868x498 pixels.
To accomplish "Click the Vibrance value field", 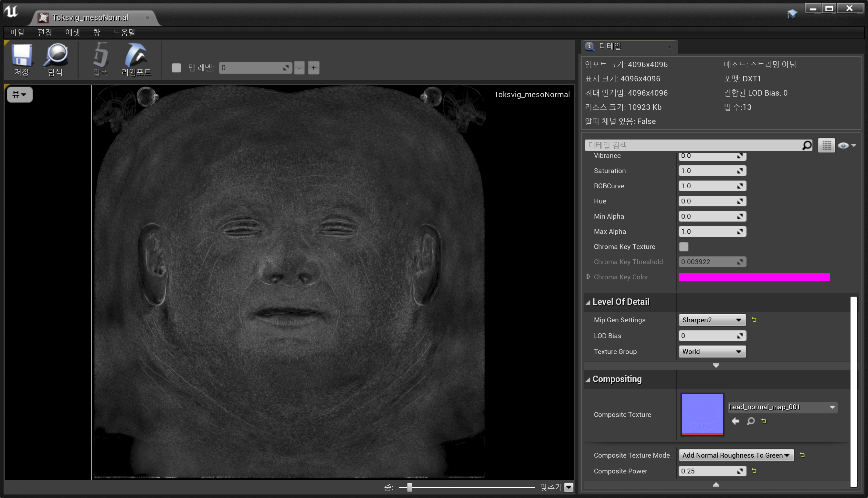I will [x=712, y=156].
